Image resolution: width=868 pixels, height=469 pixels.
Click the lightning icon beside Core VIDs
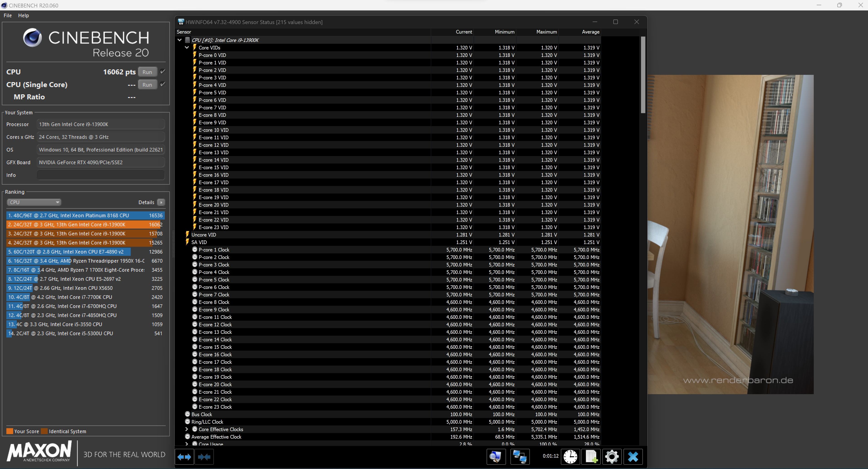195,47
